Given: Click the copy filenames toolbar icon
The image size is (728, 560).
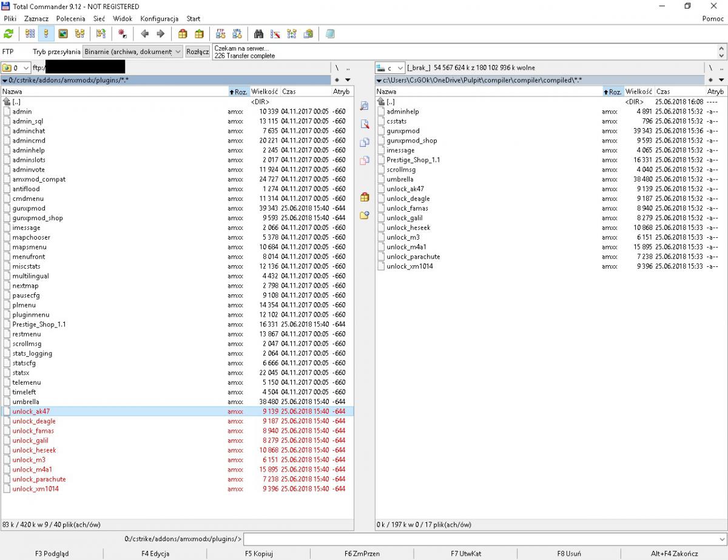Looking at the screenshot, I should (x=308, y=34).
